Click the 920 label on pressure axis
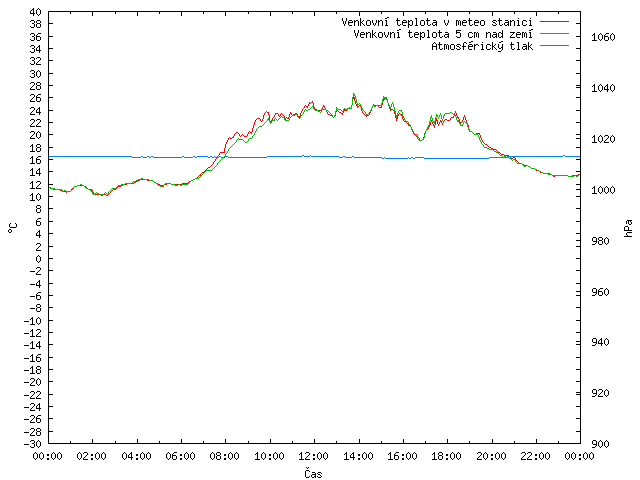Viewport: 640px width, 480px height. point(600,393)
